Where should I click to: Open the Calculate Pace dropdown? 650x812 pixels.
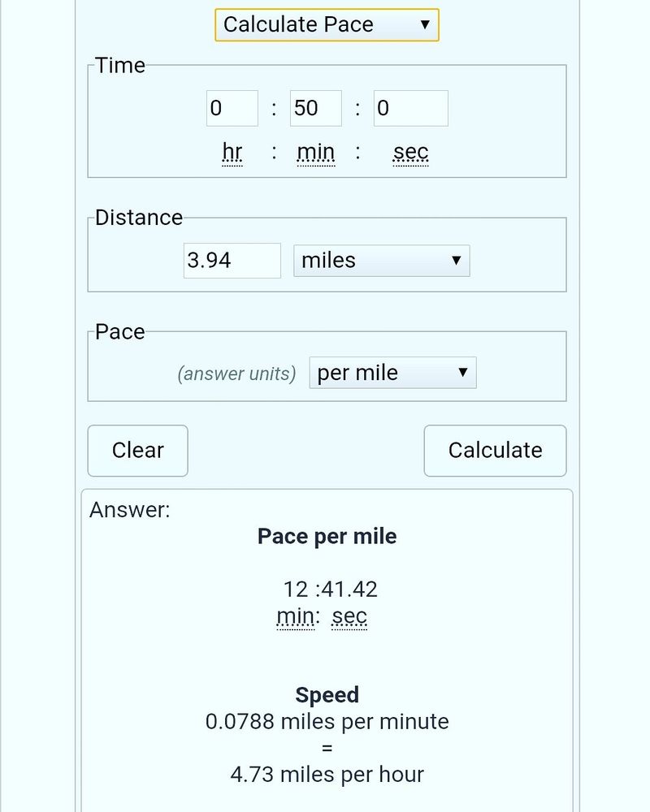point(327,24)
